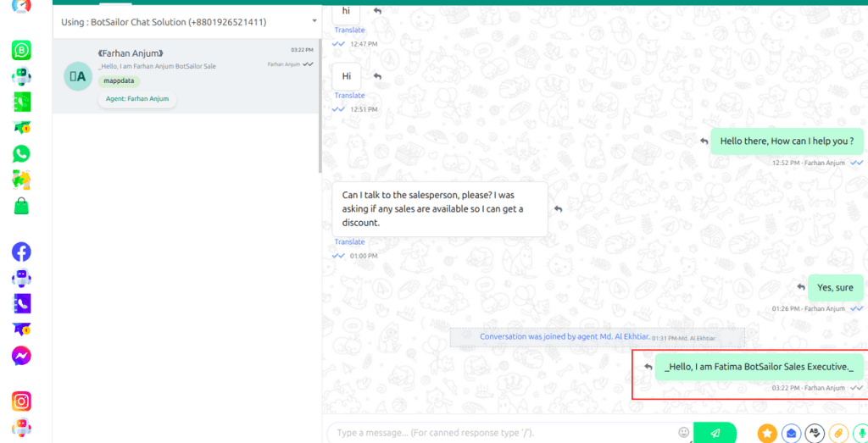Click the AB spell-check icon

click(x=815, y=434)
